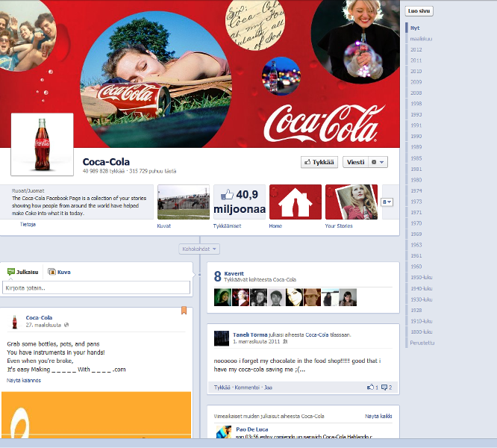Open the first friend avatar with green background

(x=222, y=297)
